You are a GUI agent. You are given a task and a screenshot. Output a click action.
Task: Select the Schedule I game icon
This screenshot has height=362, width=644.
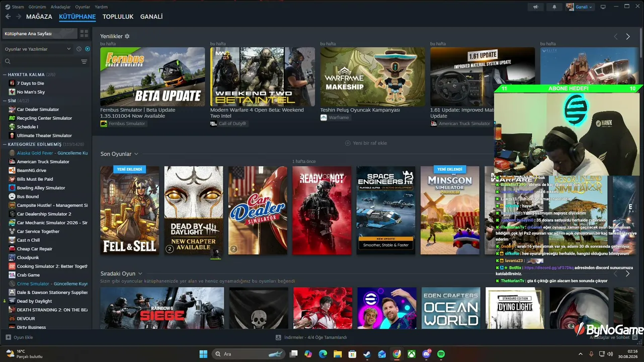12,127
